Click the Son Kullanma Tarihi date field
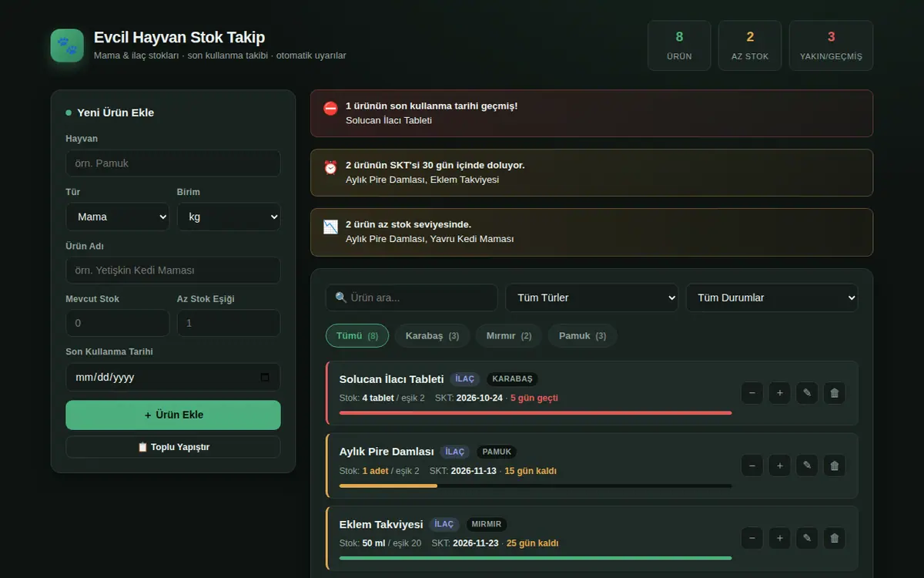 click(x=173, y=378)
